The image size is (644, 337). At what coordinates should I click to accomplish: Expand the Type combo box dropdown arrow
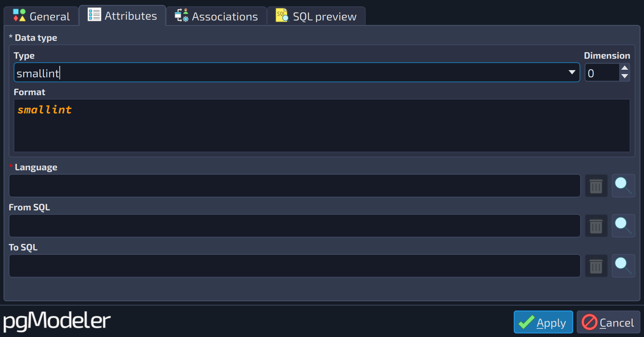coord(572,72)
